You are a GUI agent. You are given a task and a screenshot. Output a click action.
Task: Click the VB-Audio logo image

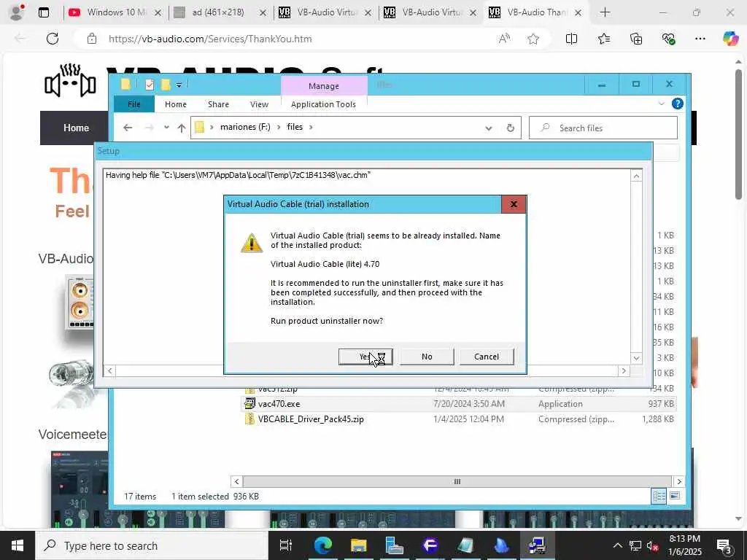tap(70, 80)
